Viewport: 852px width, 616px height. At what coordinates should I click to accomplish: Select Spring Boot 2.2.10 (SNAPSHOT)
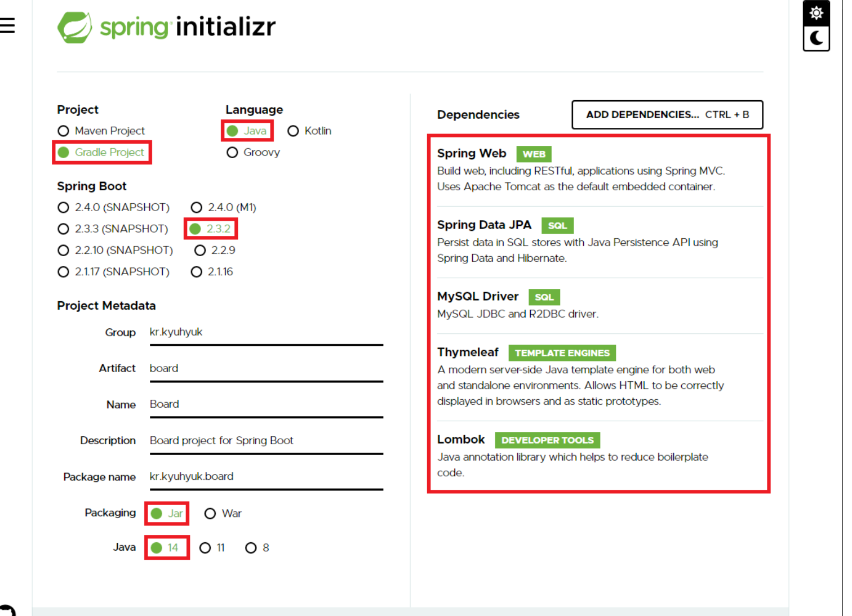pyautogui.click(x=116, y=250)
